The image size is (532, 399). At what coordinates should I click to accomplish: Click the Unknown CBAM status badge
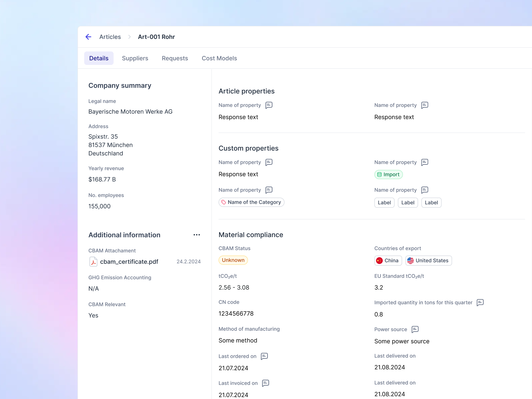pyautogui.click(x=233, y=260)
